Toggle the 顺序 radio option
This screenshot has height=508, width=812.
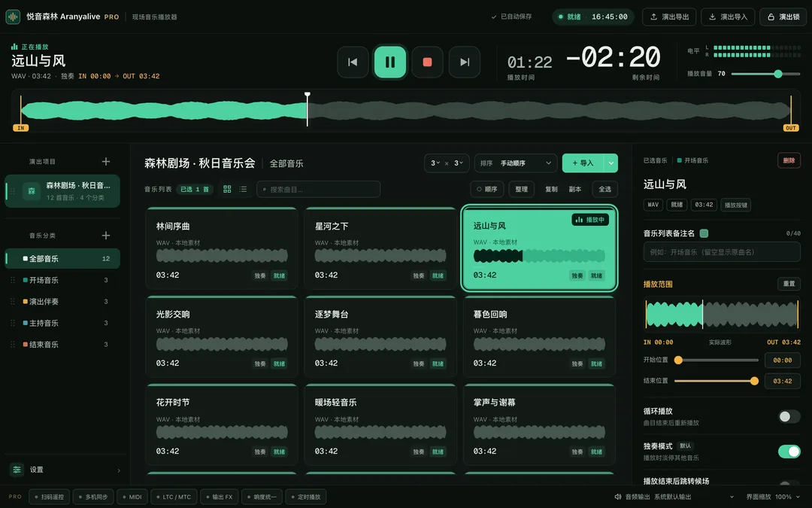point(486,189)
